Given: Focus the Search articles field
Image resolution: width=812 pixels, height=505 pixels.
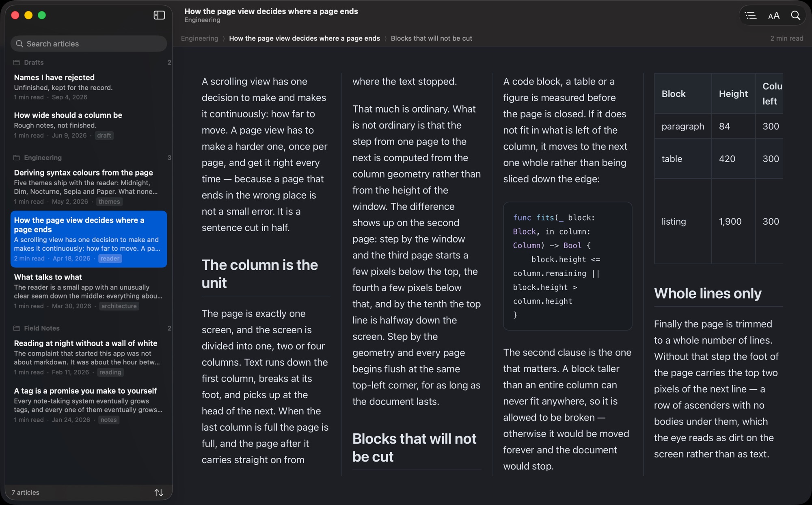Looking at the screenshot, I should click(89, 43).
